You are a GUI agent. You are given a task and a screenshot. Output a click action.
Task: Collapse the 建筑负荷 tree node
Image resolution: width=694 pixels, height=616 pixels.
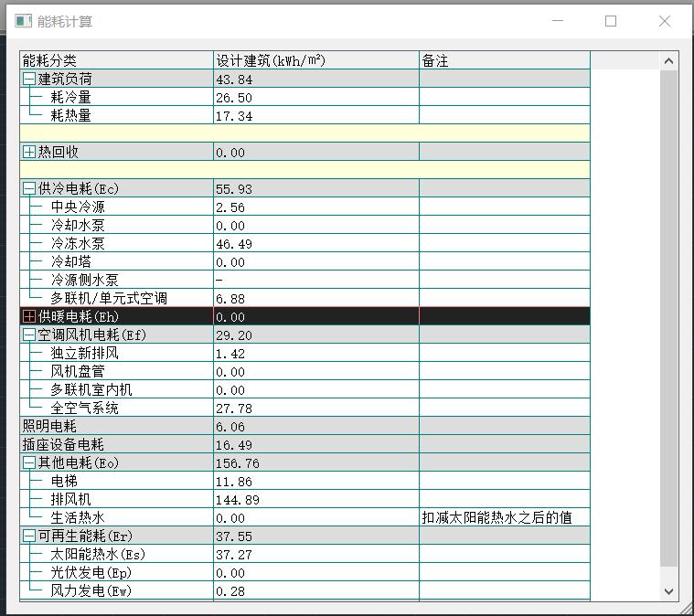pos(29,80)
